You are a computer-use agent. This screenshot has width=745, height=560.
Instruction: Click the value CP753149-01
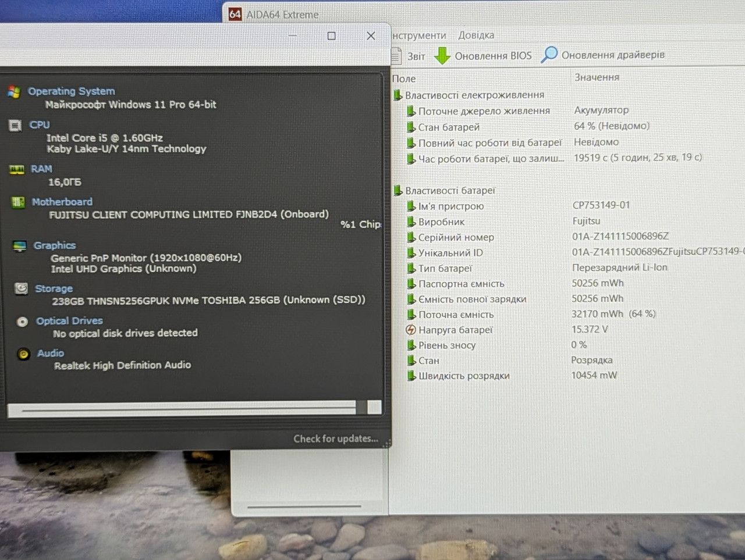[x=601, y=205]
